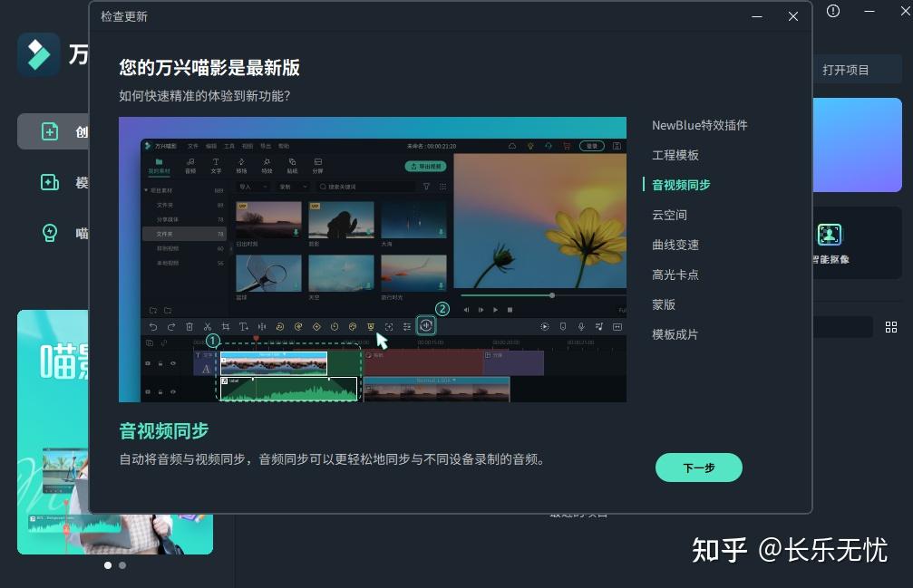The image size is (913, 588).
Task: Select the second banner carousel dot
Action: pyautogui.click(x=122, y=565)
